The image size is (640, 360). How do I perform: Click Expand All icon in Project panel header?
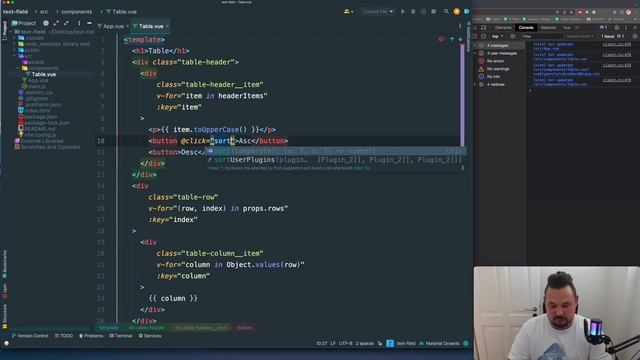click(56, 23)
